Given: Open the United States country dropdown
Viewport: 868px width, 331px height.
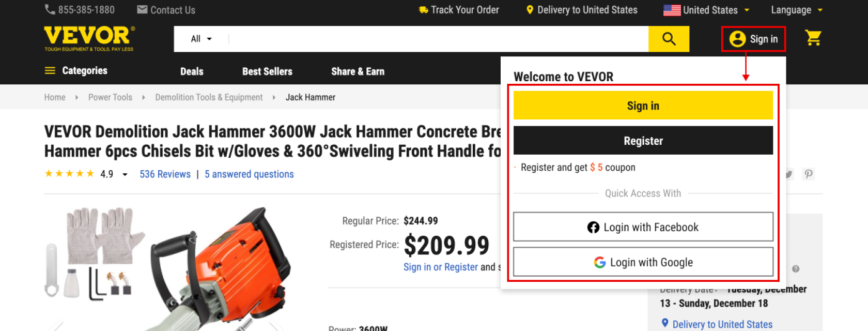Looking at the screenshot, I should (x=706, y=10).
